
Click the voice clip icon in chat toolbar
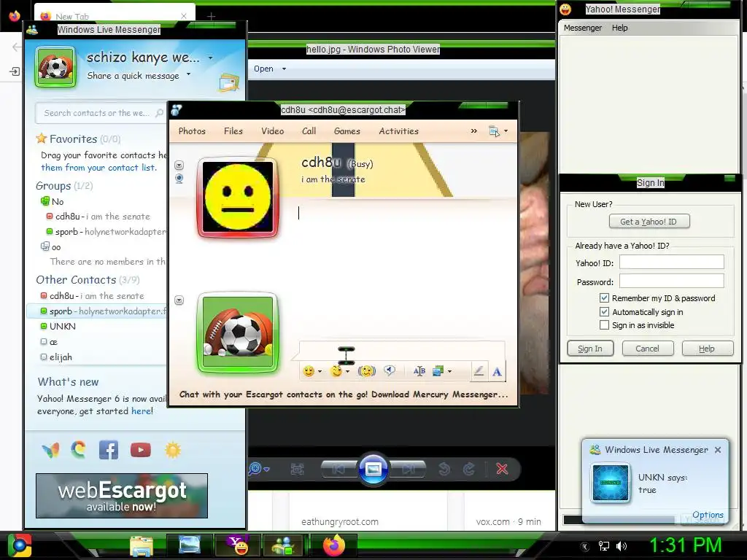[x=390, y=371]
